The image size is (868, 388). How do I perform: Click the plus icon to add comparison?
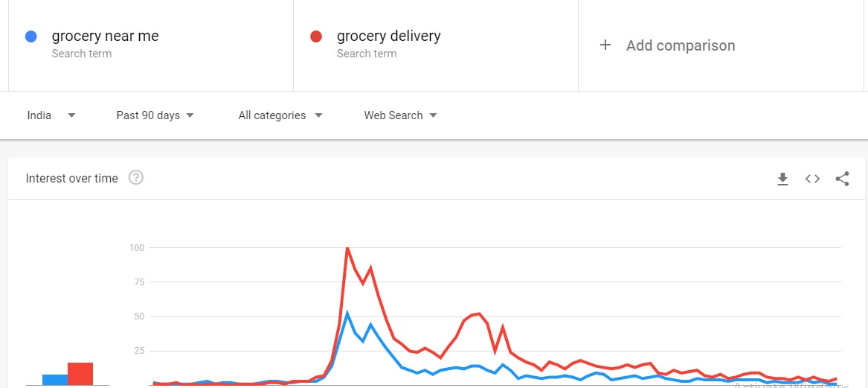pyautogui.click(x=605, y=45)
